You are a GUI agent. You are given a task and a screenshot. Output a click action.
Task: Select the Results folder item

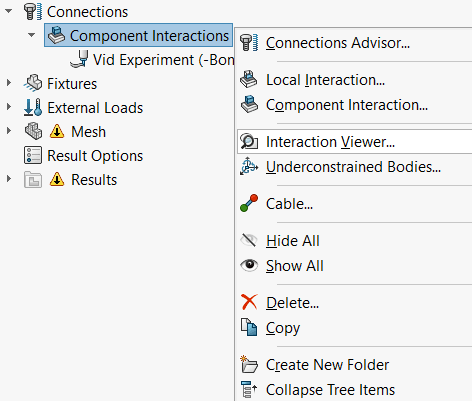(x=94, y=180)
